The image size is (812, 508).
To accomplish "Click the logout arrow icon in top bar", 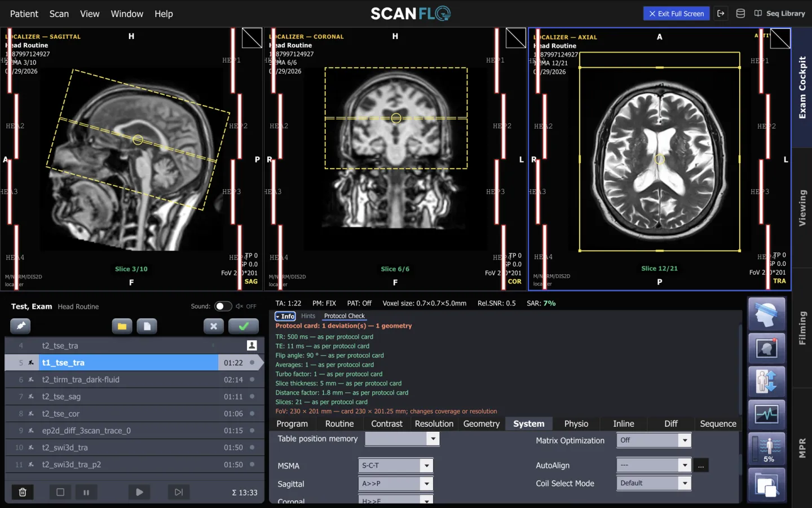I will coord(721,14).
